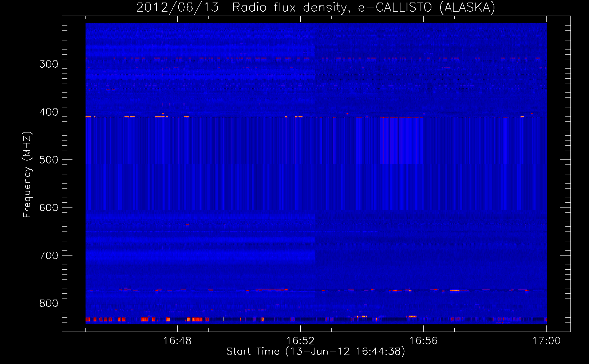The height and width of the screenshot is (364, 589).
Task: Click the 16:56 time tick label
Action: coord(424,341)
